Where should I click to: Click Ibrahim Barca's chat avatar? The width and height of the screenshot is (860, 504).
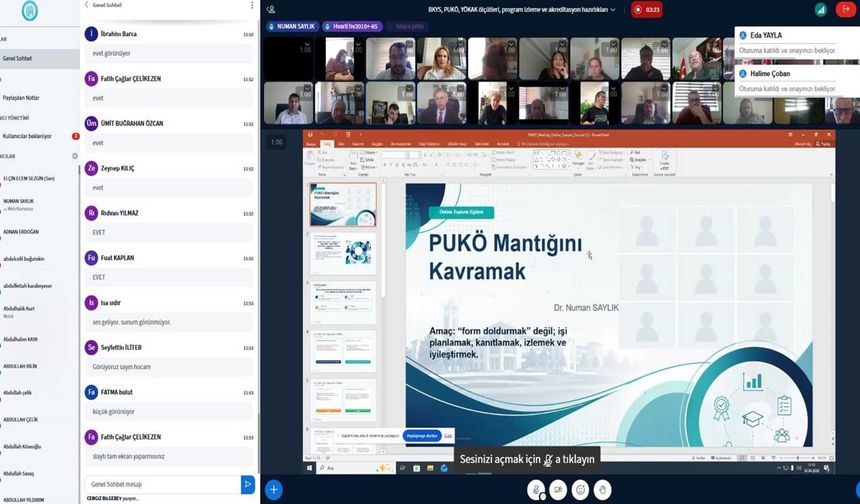[x=91, y=34]
